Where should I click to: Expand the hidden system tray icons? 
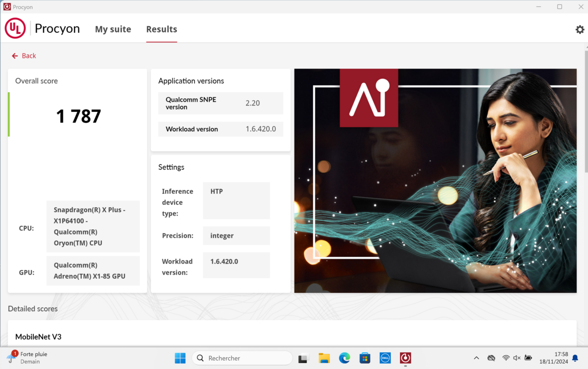[x=476, y=358]
